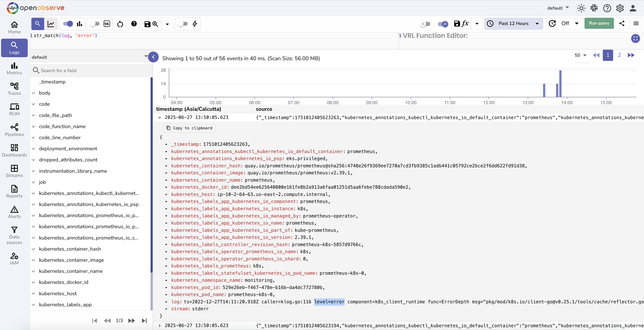644x330 pixels.
Task: Open Slack community icon in header
Action: (594, 8)
